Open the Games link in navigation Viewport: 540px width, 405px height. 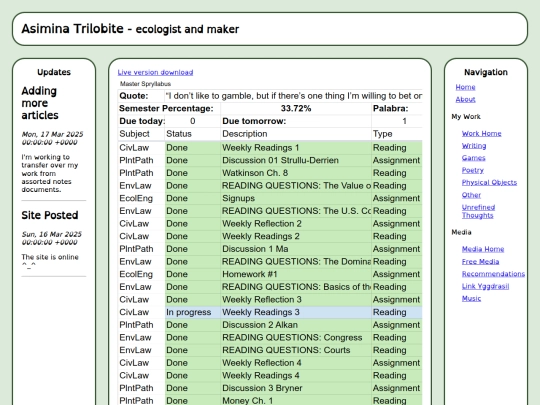tap(474, 158)
